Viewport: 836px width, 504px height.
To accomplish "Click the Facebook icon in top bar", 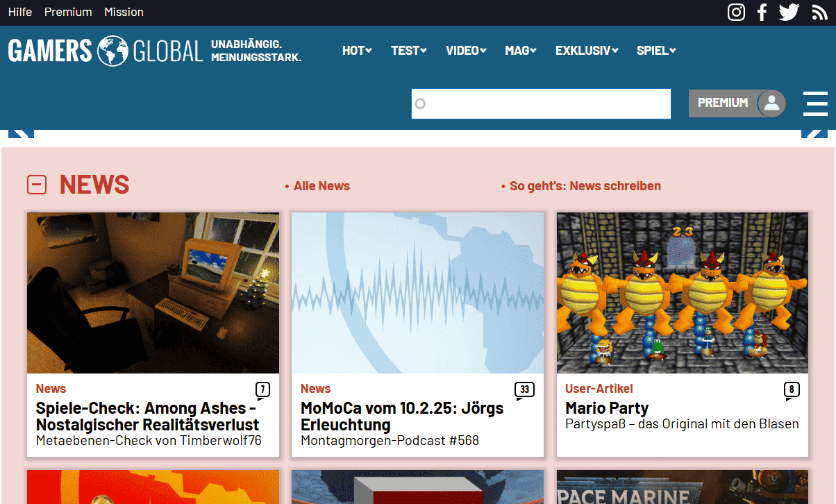I will [762, 12].
